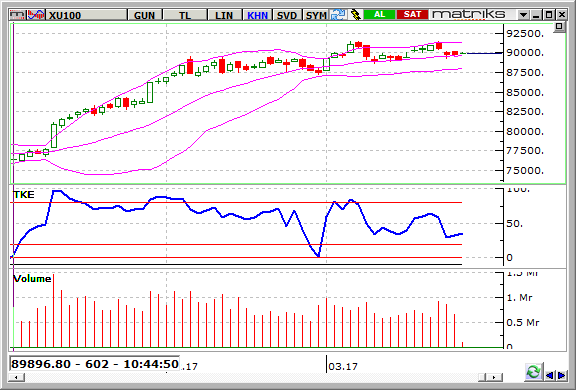Click the 89896.80 - 602 - 10:44:50 status readout
This screenshot has width=576, height=390.
(95, 364)
